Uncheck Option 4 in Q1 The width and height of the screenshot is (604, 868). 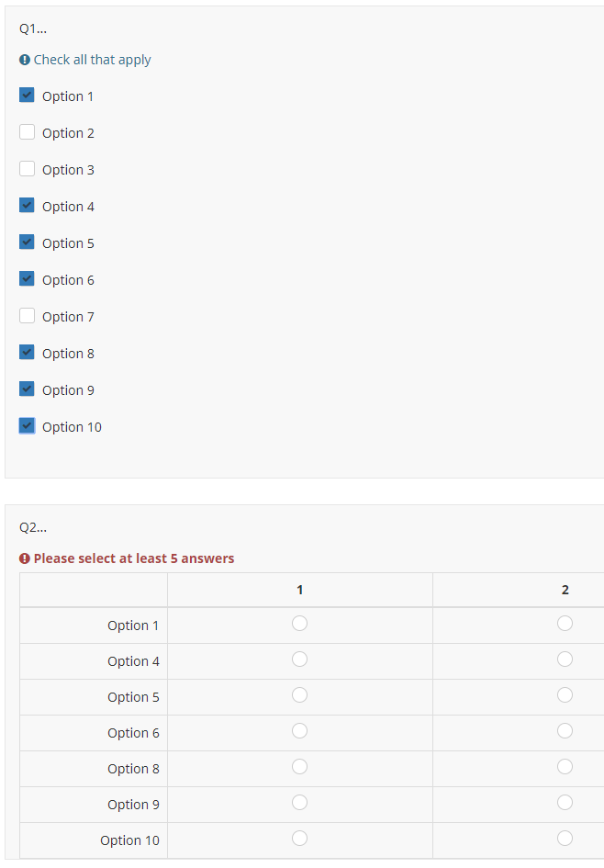27,206
